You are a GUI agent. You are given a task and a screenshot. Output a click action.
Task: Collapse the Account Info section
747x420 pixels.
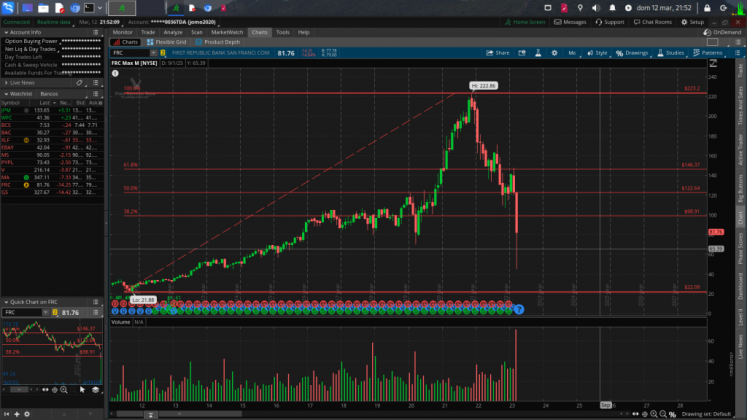pyautogui.click(x=6, y=32)
